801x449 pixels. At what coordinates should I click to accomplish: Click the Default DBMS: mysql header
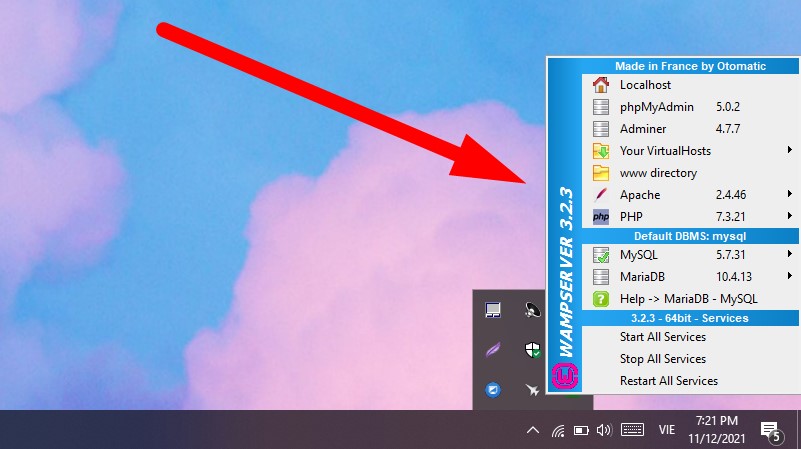(x=690, y=236)
